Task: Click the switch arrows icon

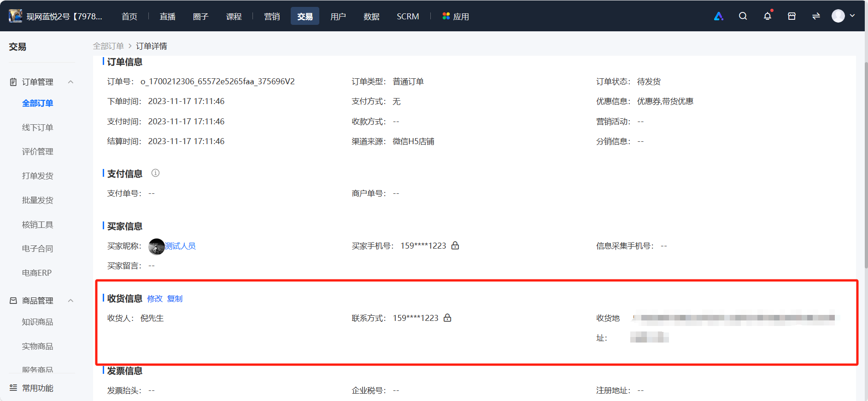Action: tap(816, 16)
